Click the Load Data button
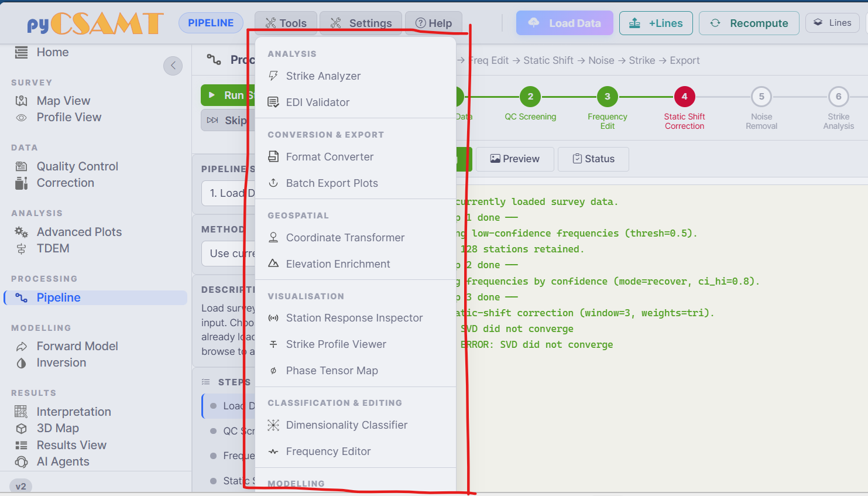 [564, 23]
